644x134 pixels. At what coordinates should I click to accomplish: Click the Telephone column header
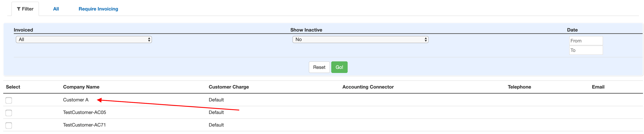519,87
